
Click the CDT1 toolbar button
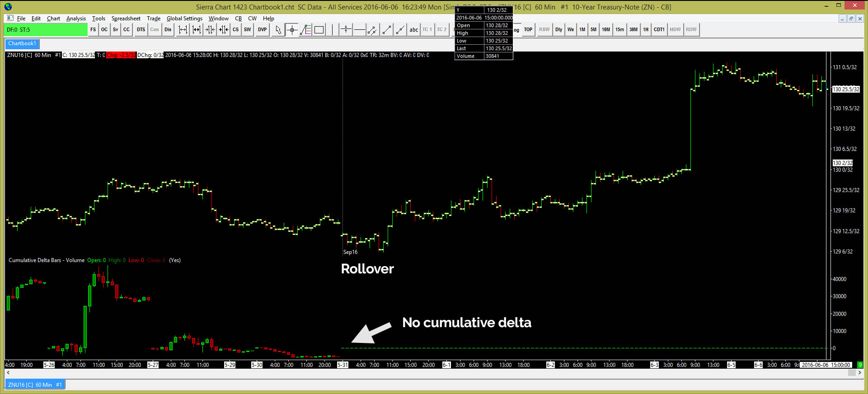(x=659, y=30)
